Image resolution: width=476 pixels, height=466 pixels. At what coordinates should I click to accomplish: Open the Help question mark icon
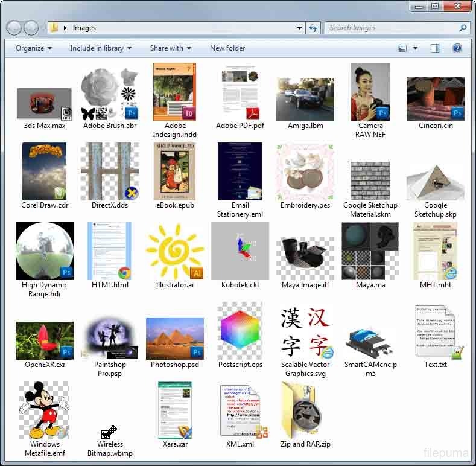tap(457, 48)
